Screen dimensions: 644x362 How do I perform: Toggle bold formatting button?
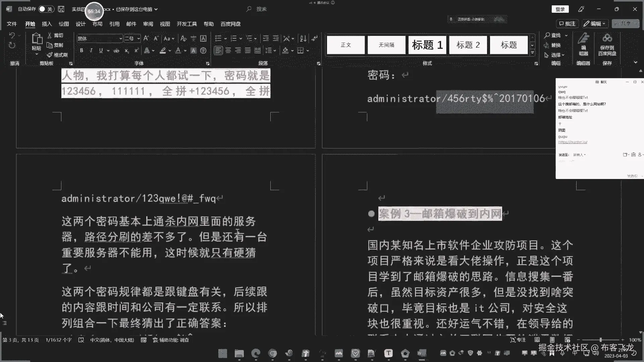tap(82, 51)
